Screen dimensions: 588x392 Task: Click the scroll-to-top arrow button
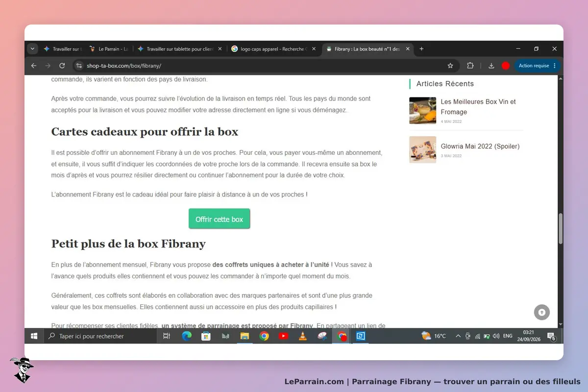click(541, 312)
